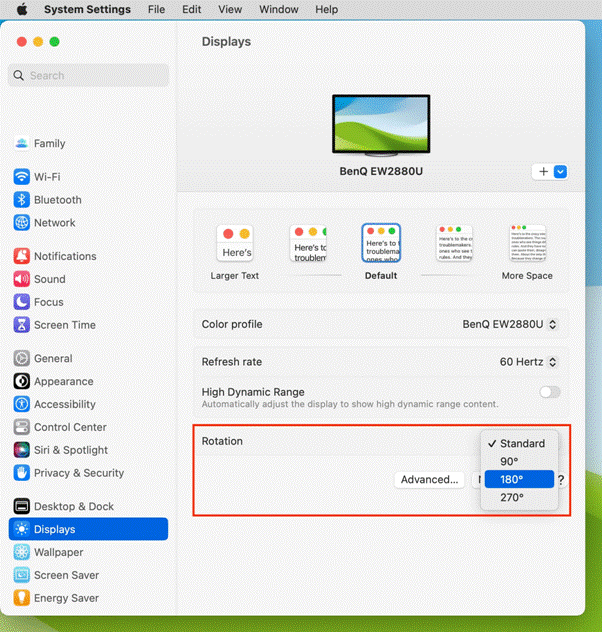Open the Apple menu

click(22, 9)
